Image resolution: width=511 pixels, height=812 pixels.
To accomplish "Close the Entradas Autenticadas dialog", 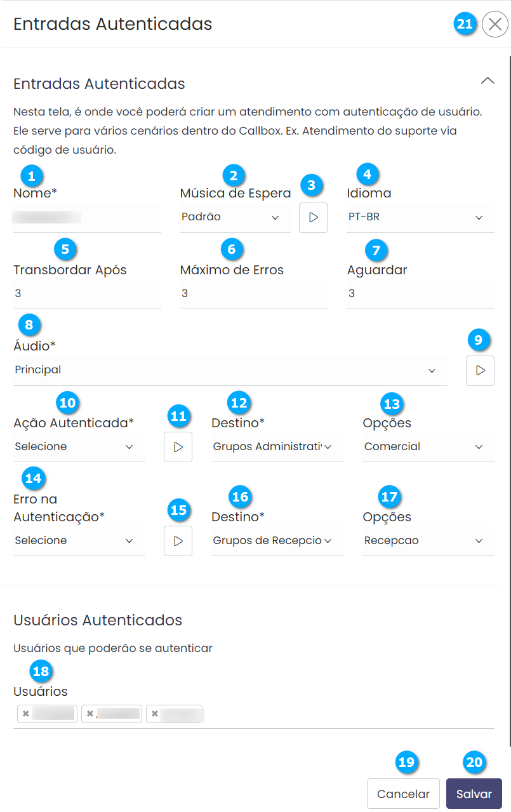I will (x=495, y=25).
